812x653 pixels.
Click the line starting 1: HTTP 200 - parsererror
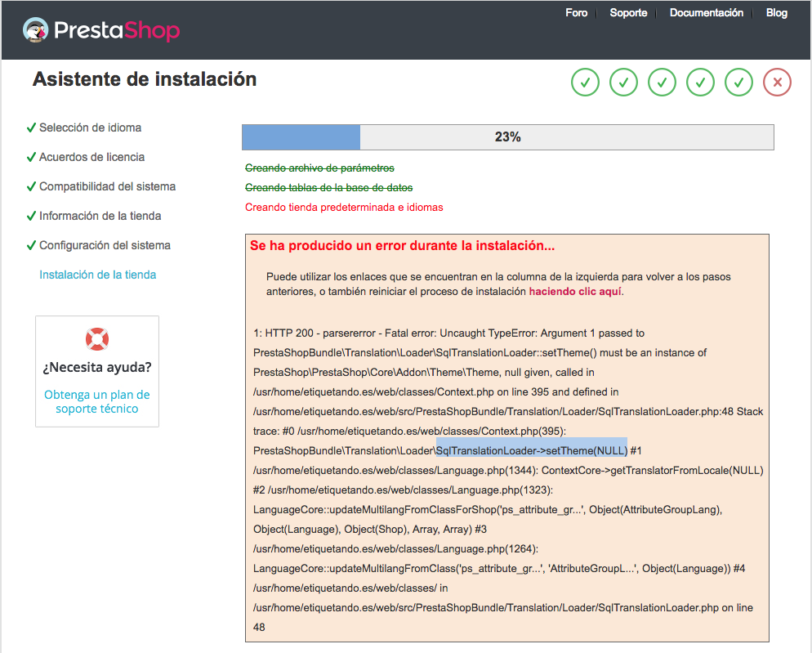[448, 333]
